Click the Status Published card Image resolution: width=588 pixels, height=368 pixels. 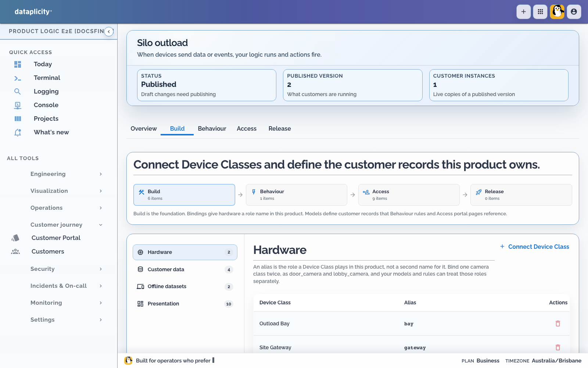point(207,85)
